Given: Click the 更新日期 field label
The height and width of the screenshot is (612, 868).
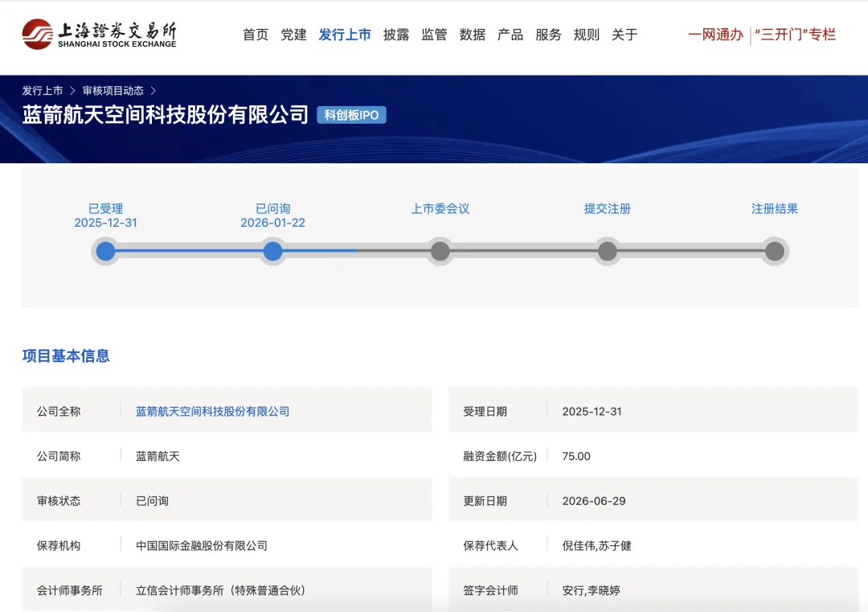Looking at the screenshot, I should coord(485,501).
